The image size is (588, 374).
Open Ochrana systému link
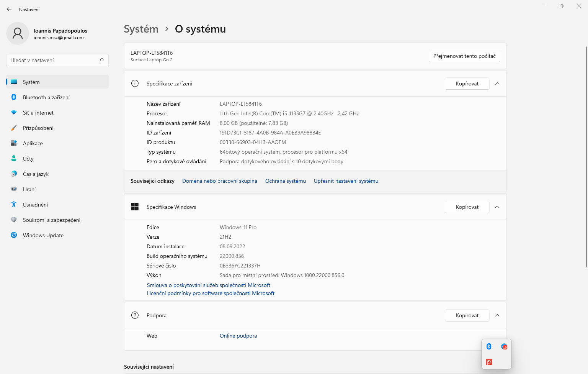[x=286, y=181]
